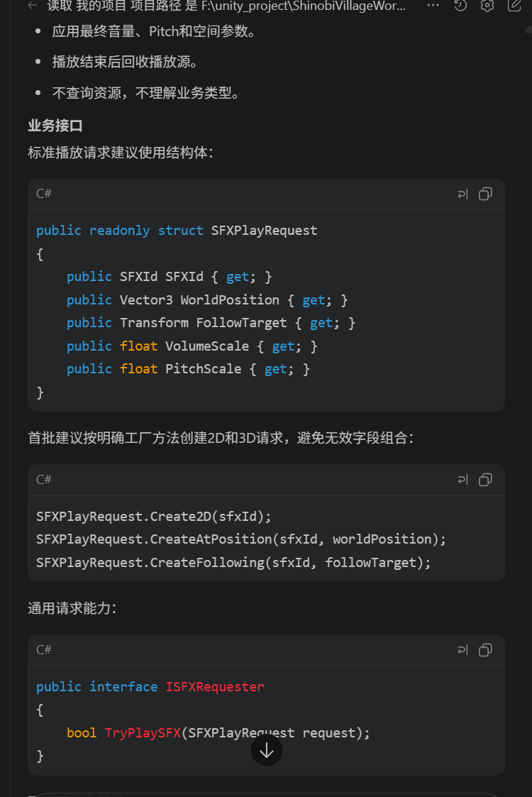
Task: Copy the SFXPlayRequest struct code block
Action: (x=485, y=194)
